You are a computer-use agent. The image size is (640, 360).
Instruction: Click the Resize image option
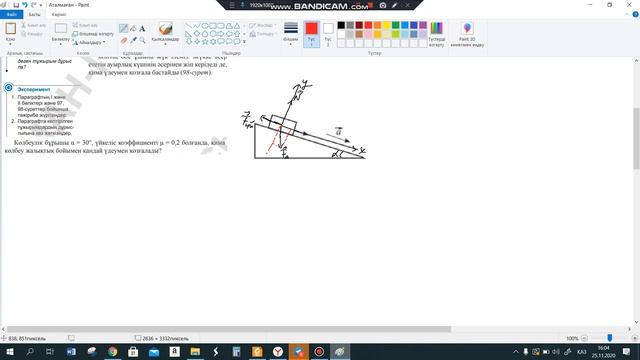[93, 34]
